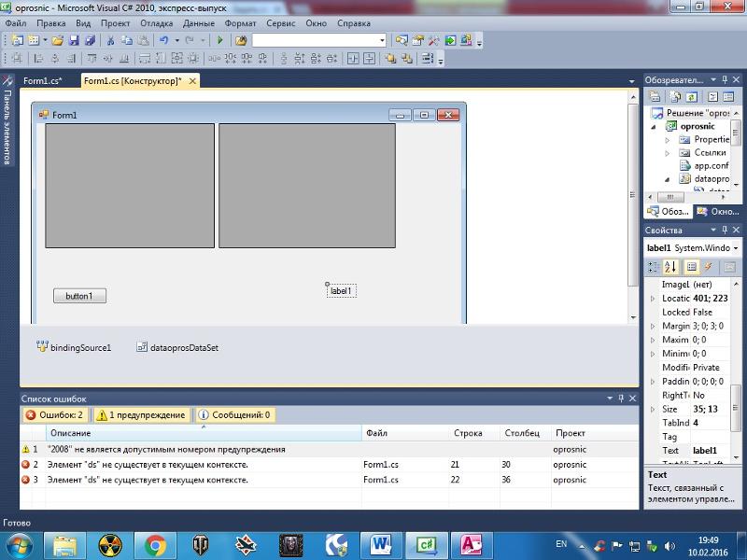Click Save All in the toolbar
The width and height of the screenshot is (747, 560).
click(90, 41)
